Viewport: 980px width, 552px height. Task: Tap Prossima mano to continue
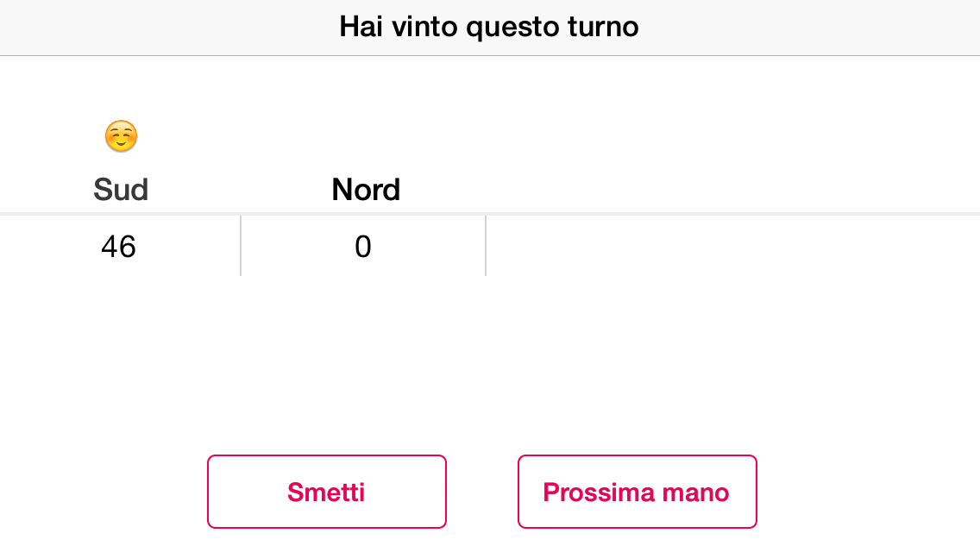(637, 492)
